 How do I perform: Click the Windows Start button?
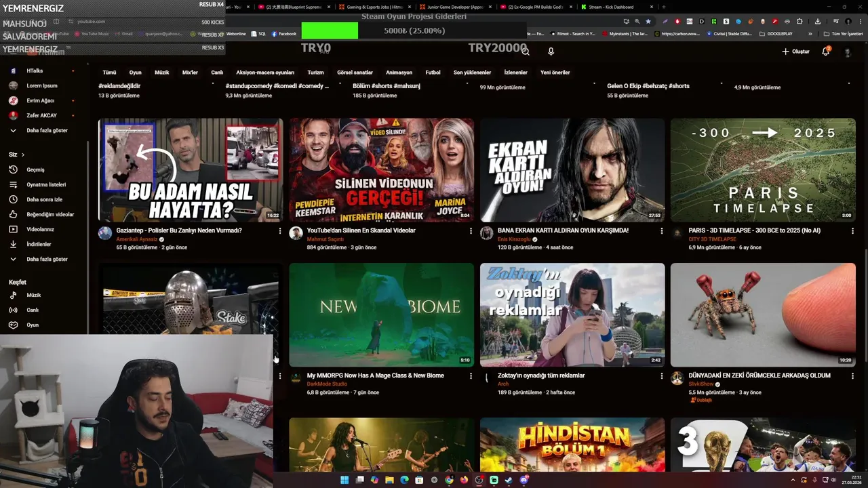(344, 480)
